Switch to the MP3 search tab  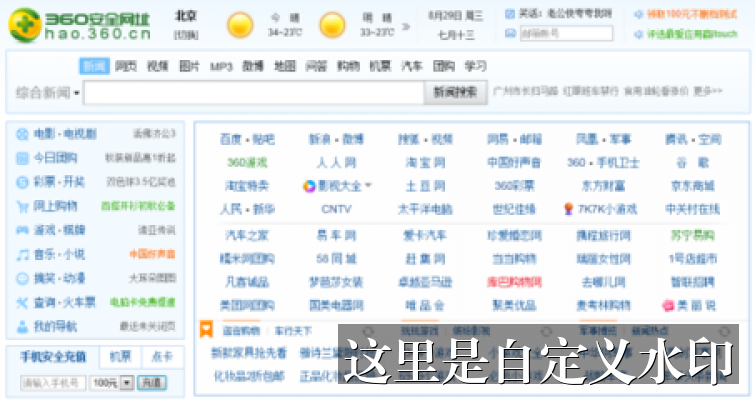pyautogui.click(x=221, y=66)
